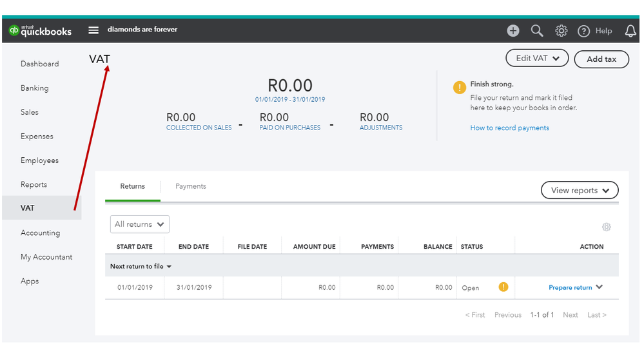The image size is (644, 362).
Task: Open the How to record payments link
Action: click(x=509, y=128)
